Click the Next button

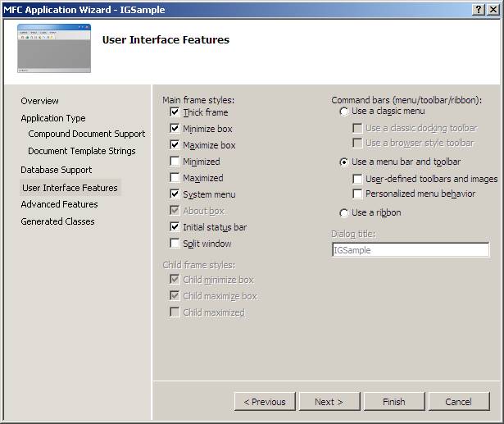329,402
